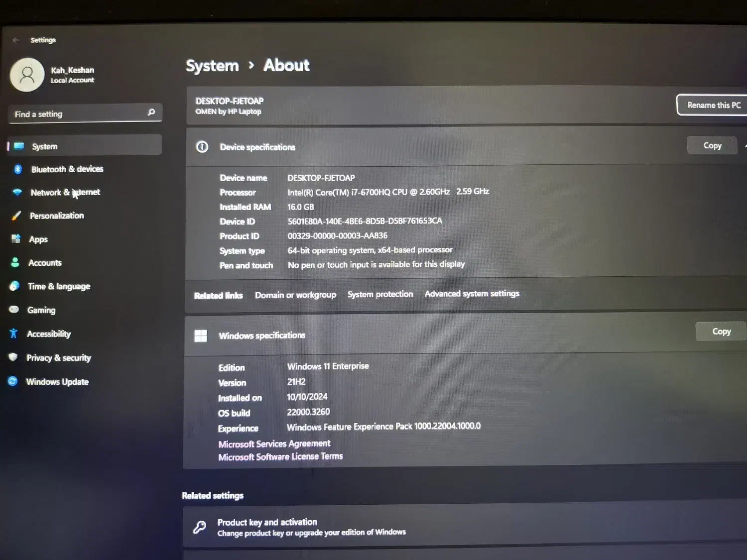This screenshot has width=747, height=560.
Task: Copy the Device specifications
Action: [712, 145]
